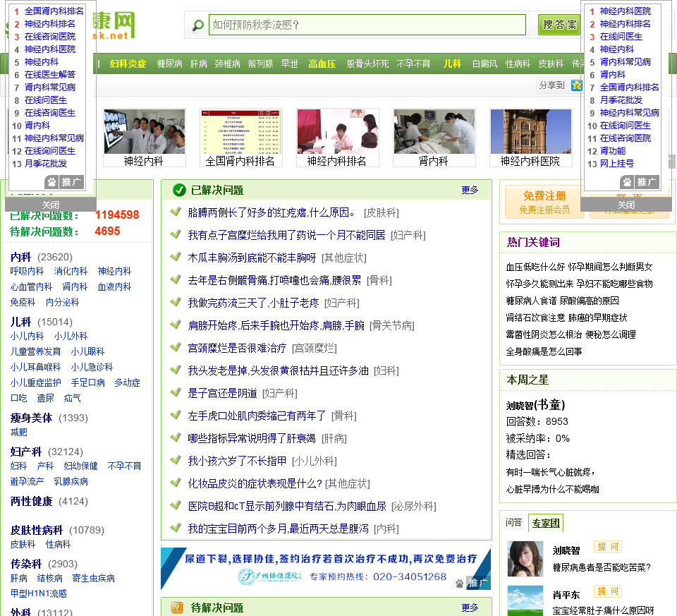Click 肖平东 avatar image
This screenshot has height=616, width=677.
pos(525,600)
